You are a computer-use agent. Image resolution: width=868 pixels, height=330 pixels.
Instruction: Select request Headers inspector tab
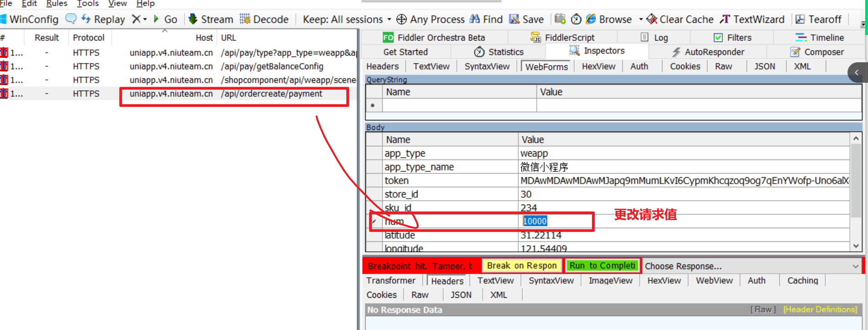point(383,66)
